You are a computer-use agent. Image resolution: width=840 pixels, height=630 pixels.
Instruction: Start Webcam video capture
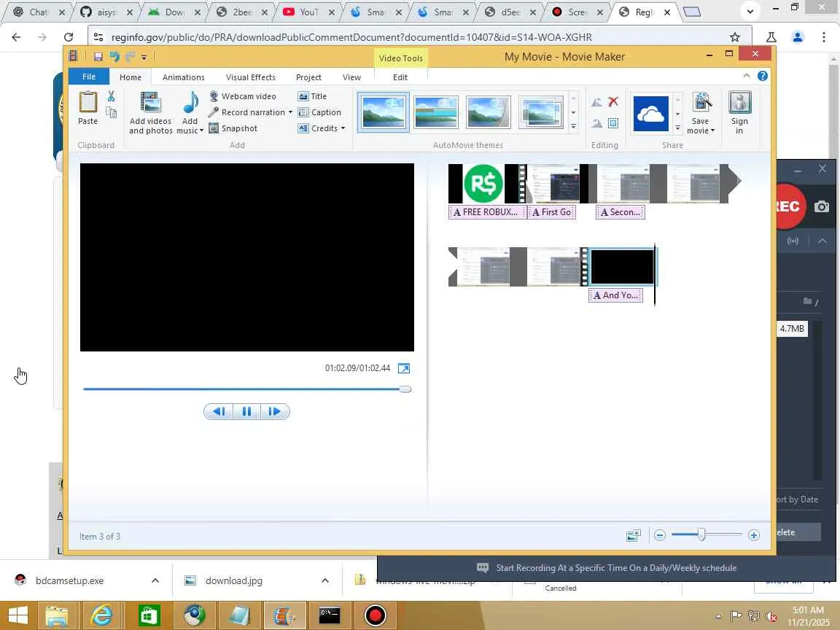click(x=243, y=96)
